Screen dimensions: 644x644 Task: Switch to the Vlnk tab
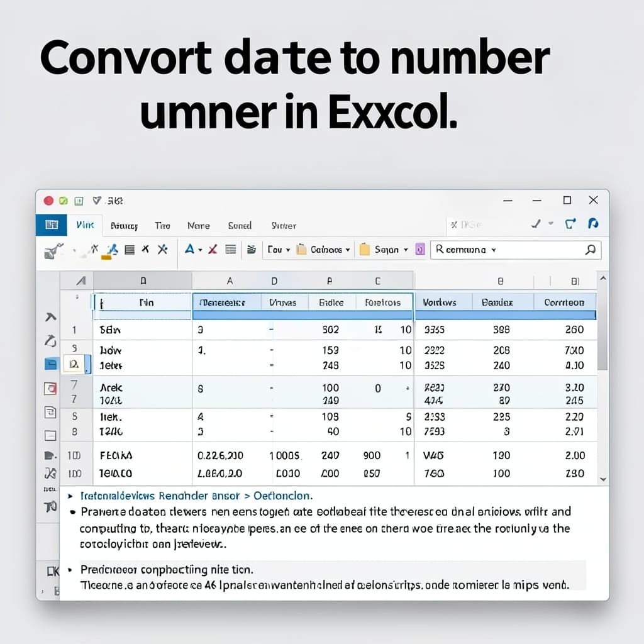click(85, 225)
